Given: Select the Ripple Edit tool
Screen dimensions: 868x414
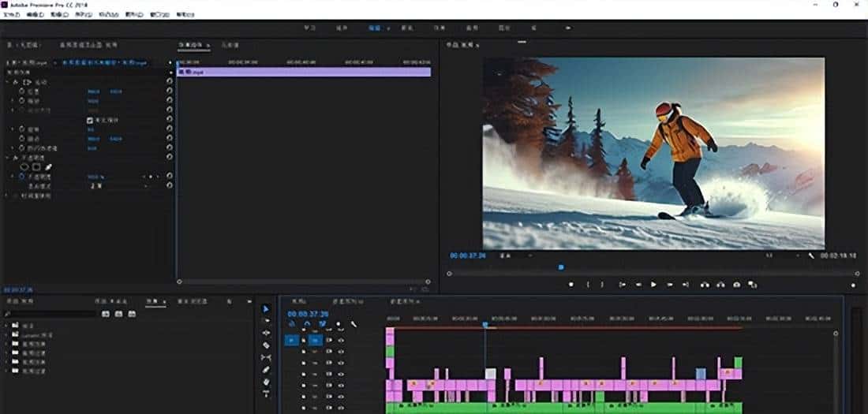Looking at the screenshot, I should coord(266,332).
